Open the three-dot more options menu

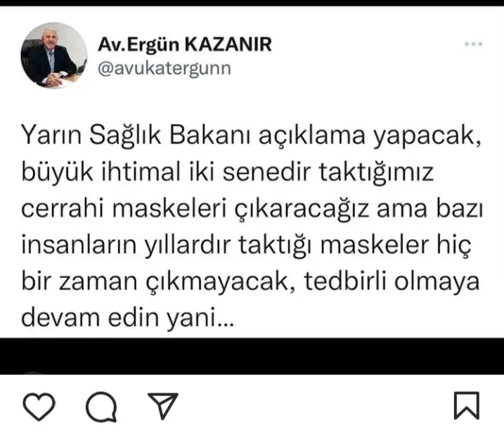point(474,44)
